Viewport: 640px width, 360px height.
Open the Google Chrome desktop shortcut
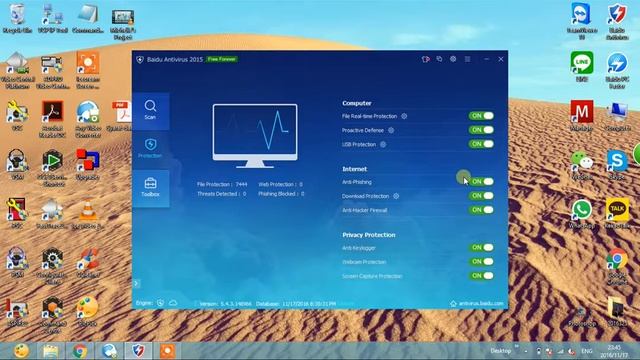pyautogui.click(x=617, y=266)
